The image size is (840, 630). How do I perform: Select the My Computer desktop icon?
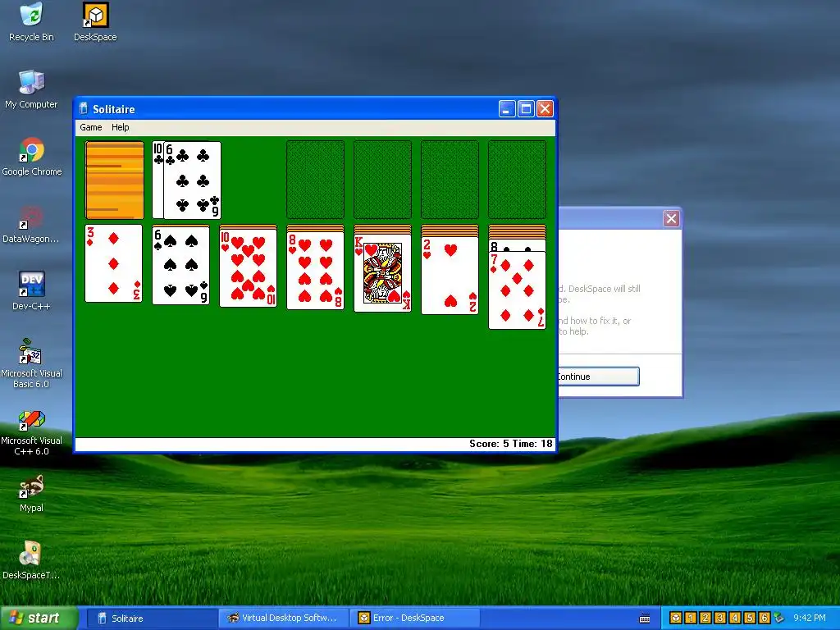[31, 89]
